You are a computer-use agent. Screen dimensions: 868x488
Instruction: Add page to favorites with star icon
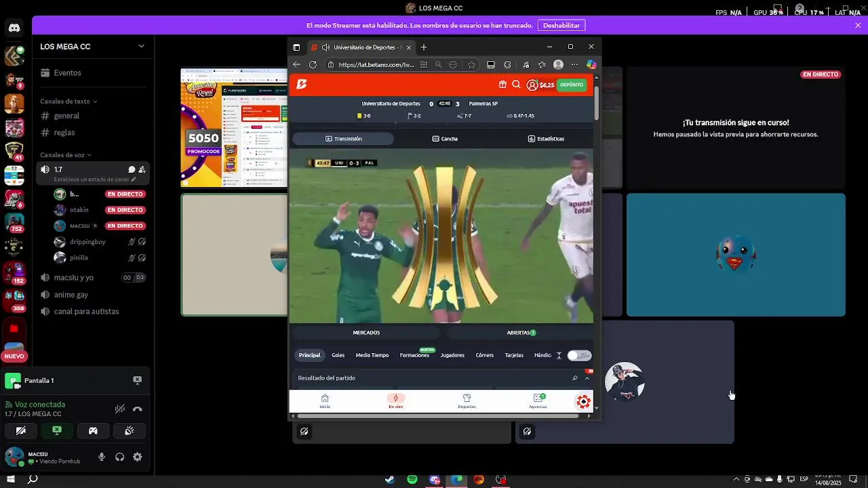(x=472, y=65)
